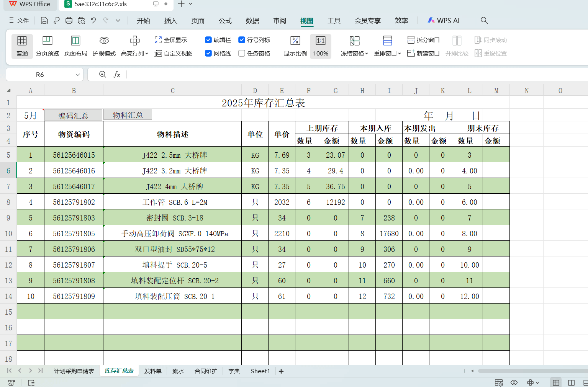Viewport: 588px width, 387px height.
Task: Open the 发料单 sheet tab
Action: pyautogui.click(x=152, y=371)
